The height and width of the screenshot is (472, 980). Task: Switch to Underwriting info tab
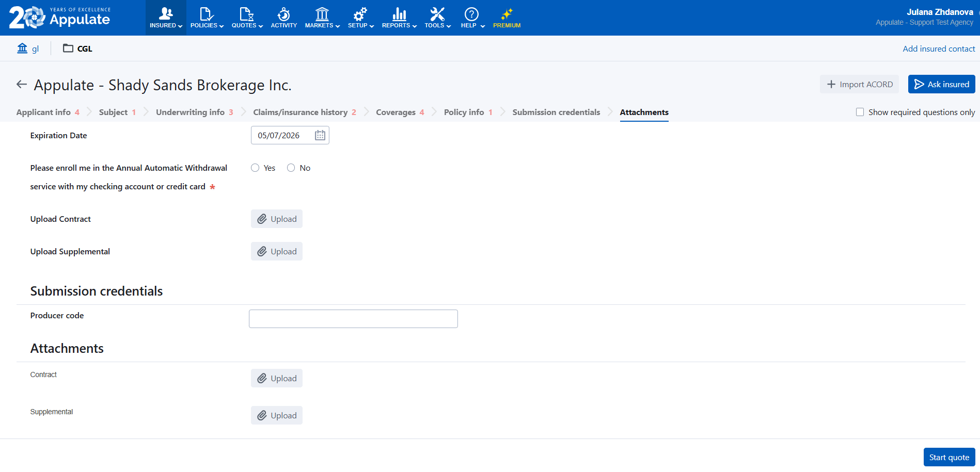[195, 112]
